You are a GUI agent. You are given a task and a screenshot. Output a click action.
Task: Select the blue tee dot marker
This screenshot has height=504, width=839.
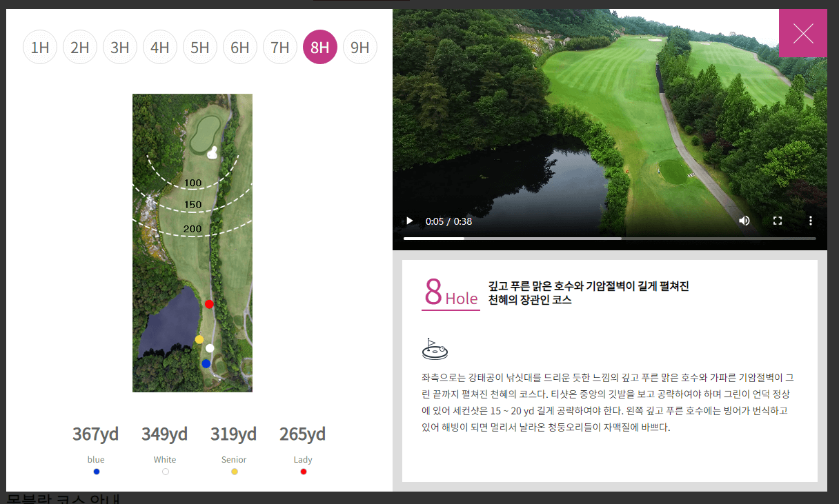206,363
